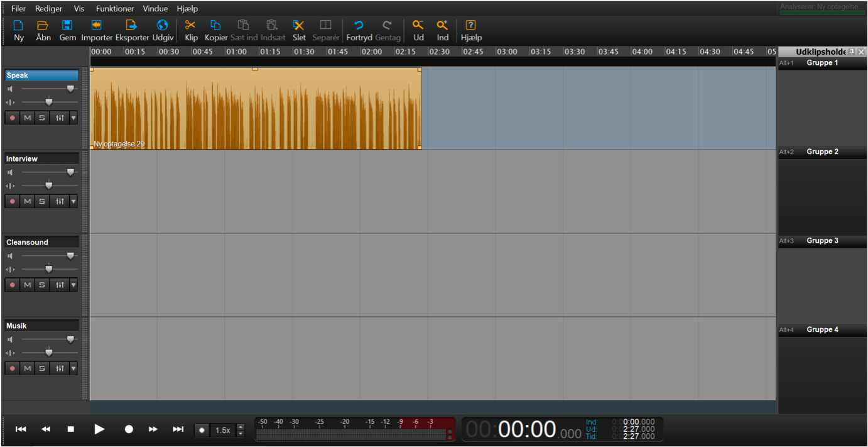Open the Cleansound track dropdown arrow
Image resolution: width=868 pixels, height=447 pixels.
coord(73,285)
